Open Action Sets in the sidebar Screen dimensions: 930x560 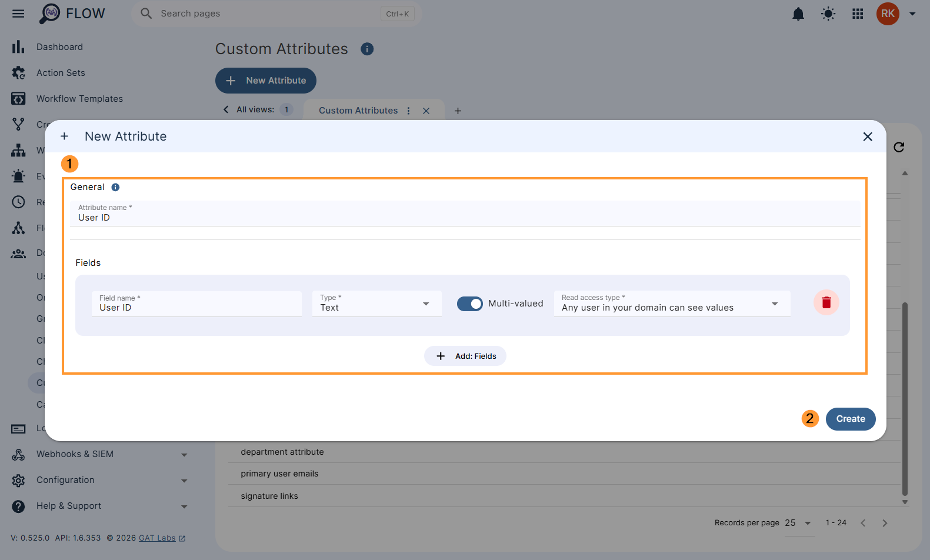(61, 73)
